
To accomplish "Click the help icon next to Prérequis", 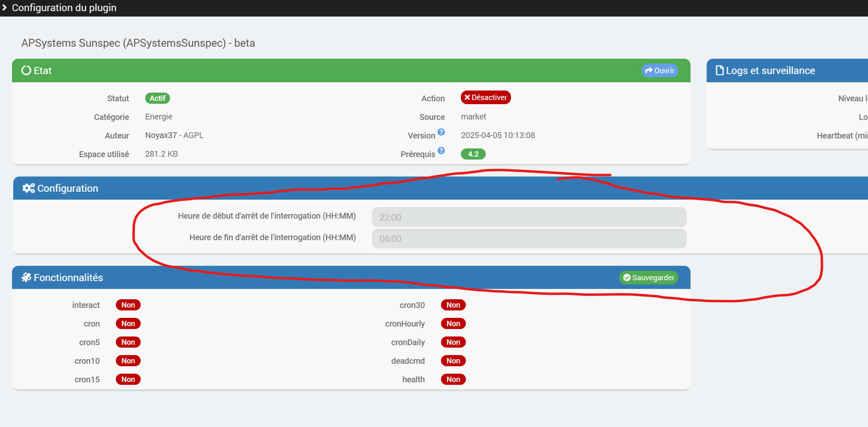I will point(441,150).
